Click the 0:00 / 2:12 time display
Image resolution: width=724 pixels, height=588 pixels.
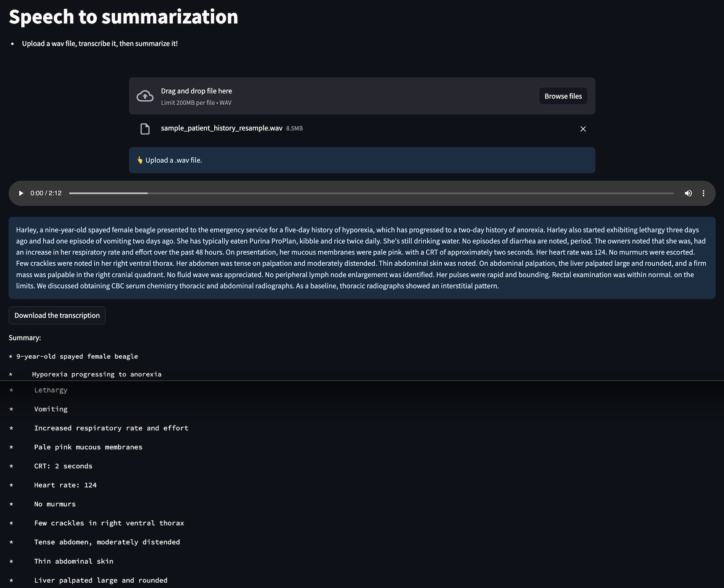[46, 193]
